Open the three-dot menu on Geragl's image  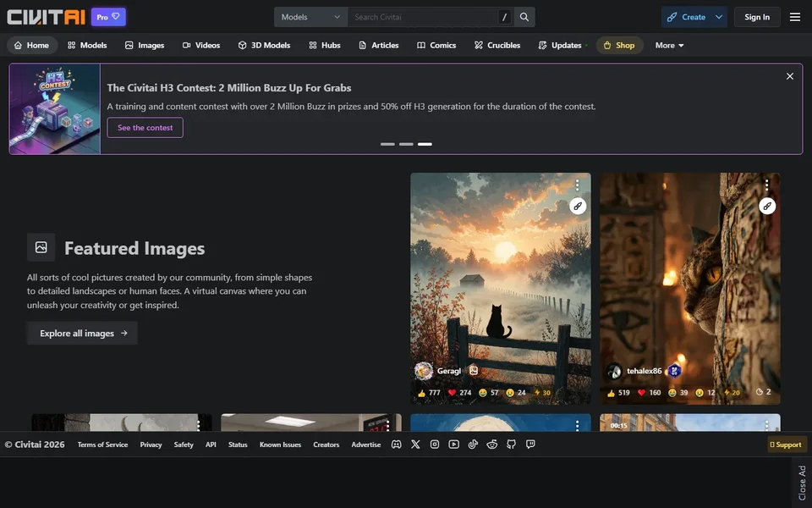pos(578,185)
